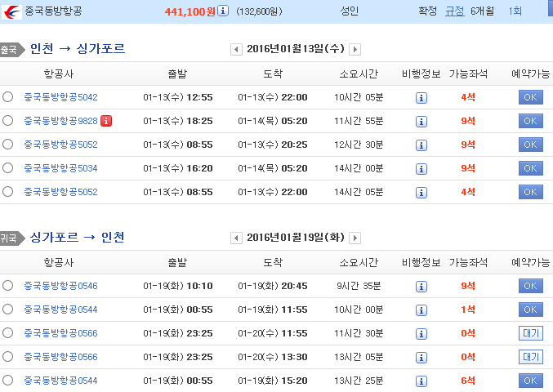This screenshot has height=392, width=553.
Task: Open flight info icon for 0544 arriving 11:55
Action: click(x=421, y=310)
